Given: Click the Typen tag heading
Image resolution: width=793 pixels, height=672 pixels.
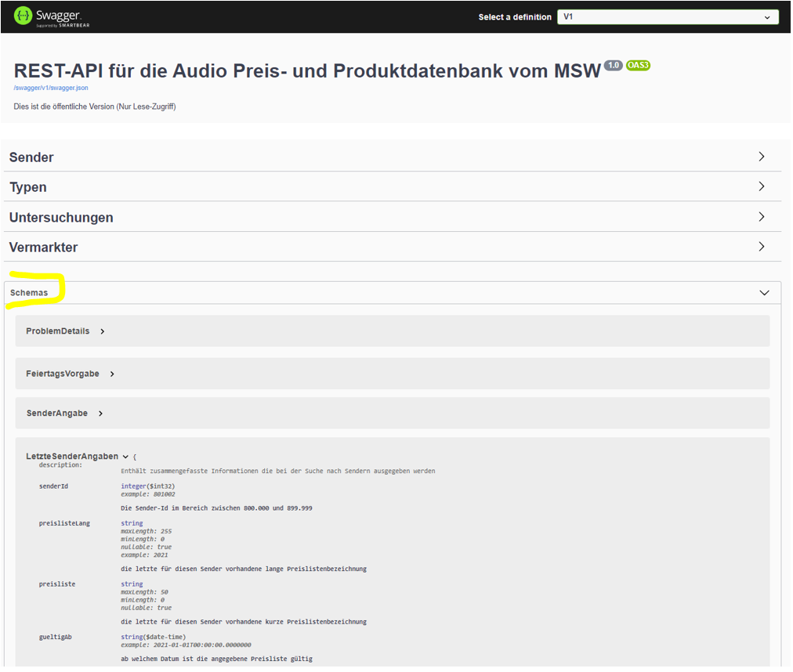Looking at the screenshot, I should coord(28,187).
